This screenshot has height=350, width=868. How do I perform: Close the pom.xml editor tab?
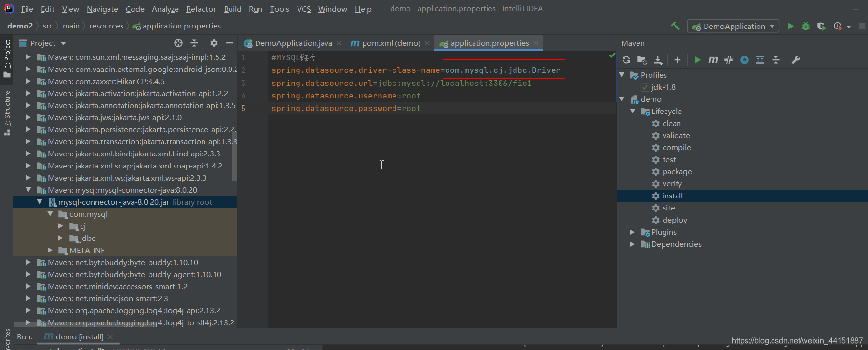click(x=427, y=43)
